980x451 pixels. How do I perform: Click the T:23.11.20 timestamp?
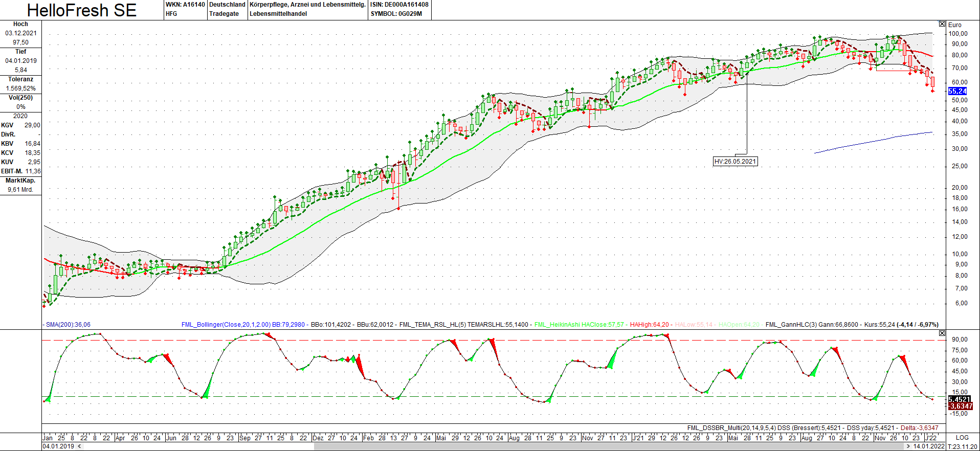coord(963,446)
